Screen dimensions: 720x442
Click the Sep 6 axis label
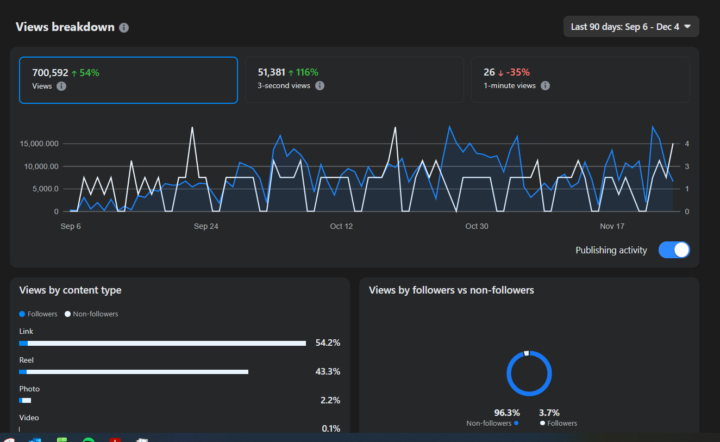pyautogui.click(x=71, y=226)
